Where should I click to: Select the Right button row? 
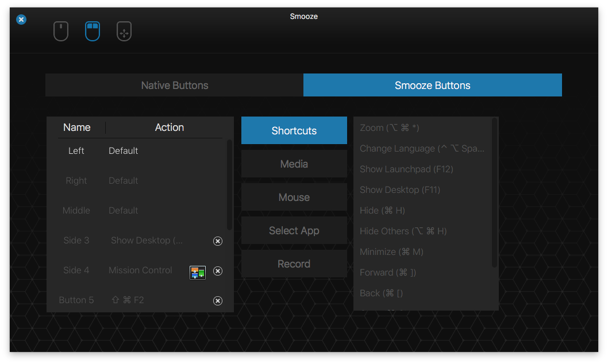140,180
